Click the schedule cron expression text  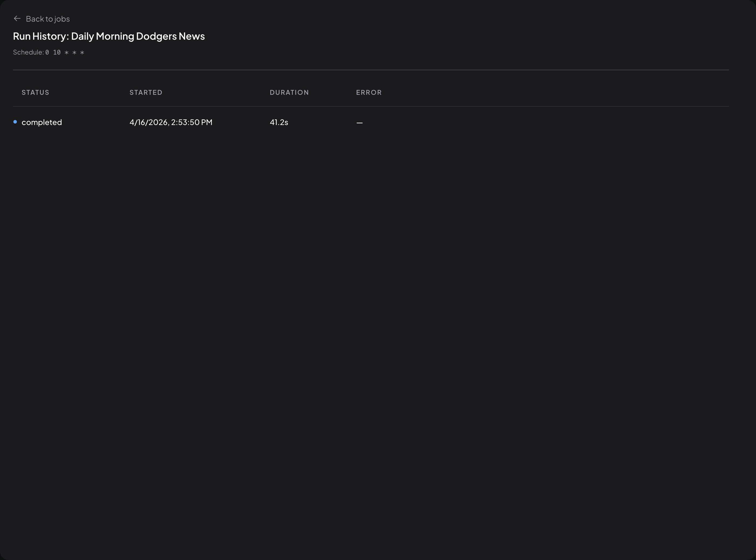64,52
